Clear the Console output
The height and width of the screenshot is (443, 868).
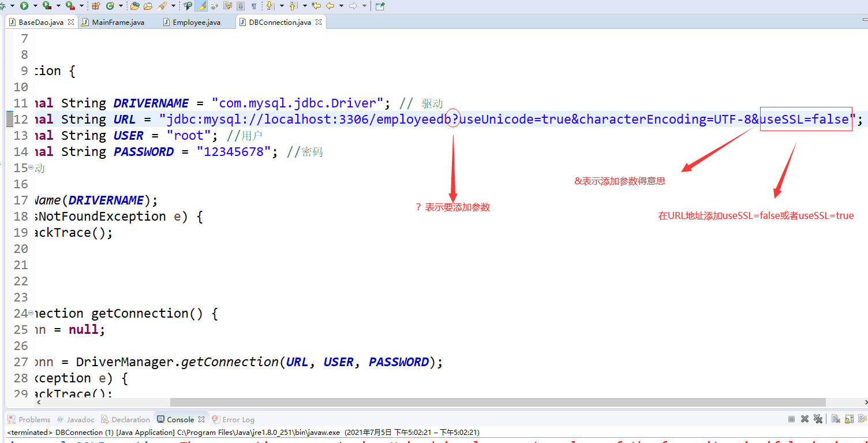836,419
